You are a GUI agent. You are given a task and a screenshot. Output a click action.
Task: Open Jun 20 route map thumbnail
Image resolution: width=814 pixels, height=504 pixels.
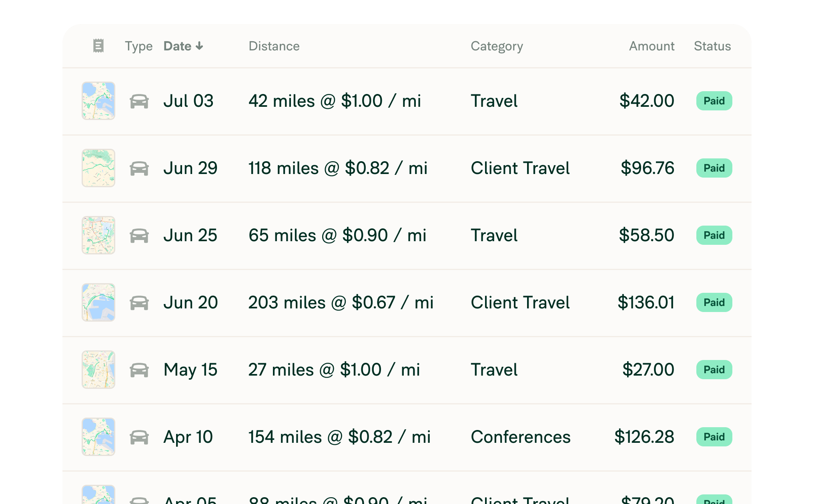[98, 302]
